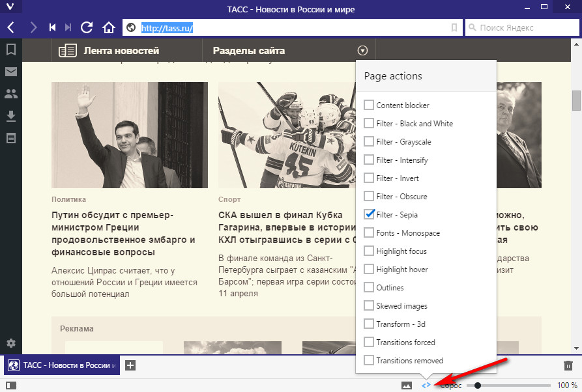Open the СКА вышел в финал headline
Viewport: 582px width, 392px height.
(x=287, y=227)
